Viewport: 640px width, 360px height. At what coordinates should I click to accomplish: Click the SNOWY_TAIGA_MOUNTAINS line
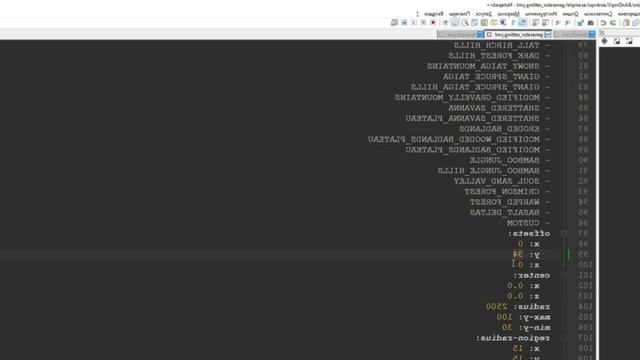(489, 66)
